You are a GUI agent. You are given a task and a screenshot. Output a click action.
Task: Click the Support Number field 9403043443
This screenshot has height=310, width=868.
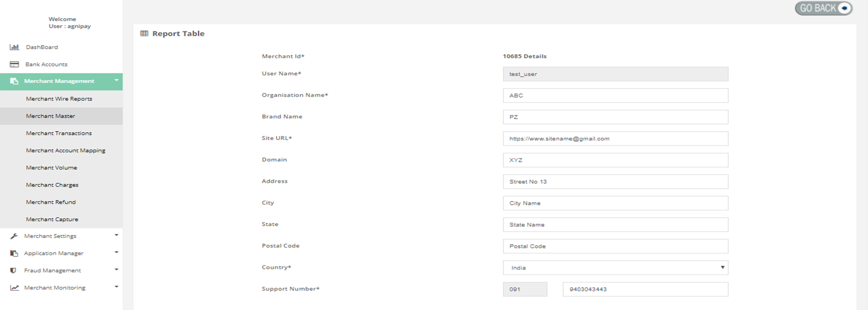(x=645, y=289)
